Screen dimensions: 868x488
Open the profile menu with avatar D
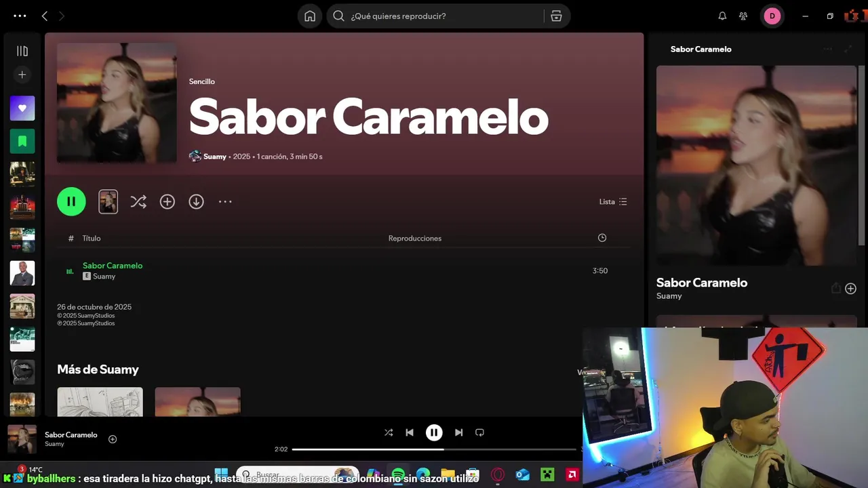coord(772,16)
